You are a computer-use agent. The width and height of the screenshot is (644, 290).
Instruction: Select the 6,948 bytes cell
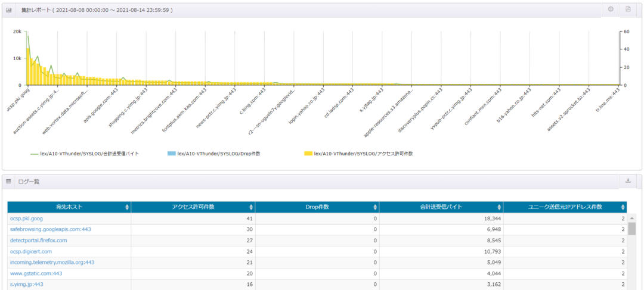coord(441,230)
